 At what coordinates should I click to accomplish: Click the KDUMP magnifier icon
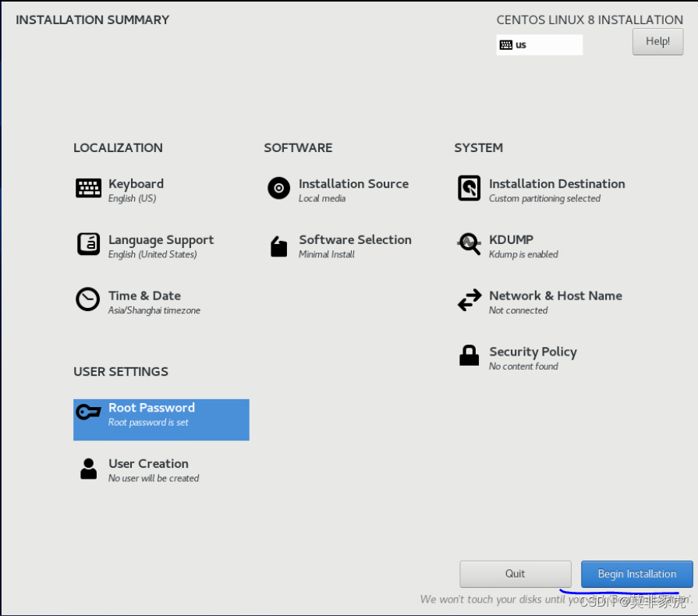tap(469, 244)
